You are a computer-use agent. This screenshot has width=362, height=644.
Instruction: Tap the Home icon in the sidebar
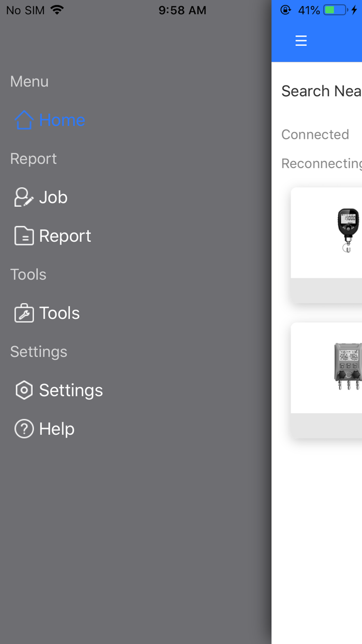tap(23, 120)
